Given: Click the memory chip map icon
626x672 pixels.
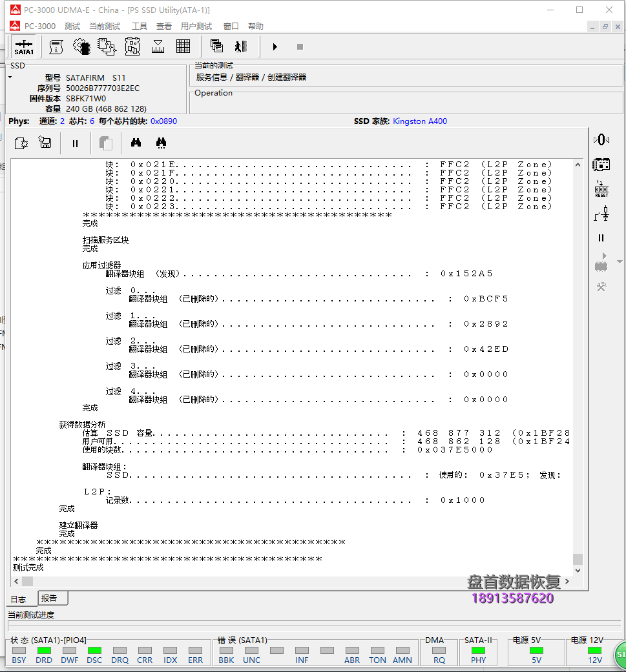Looking at the screenshot, I should tap(132, 46).
